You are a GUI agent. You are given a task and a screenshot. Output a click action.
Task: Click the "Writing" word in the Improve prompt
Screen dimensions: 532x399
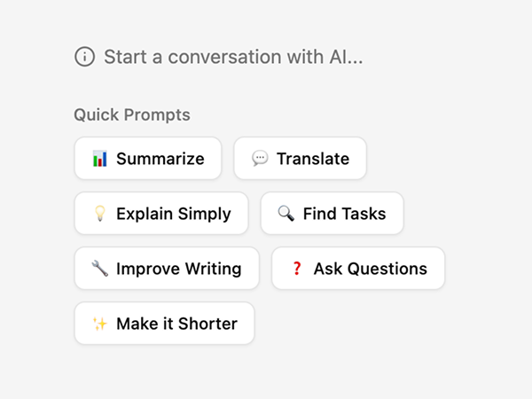pyautogui.click(x=211, y=269)
